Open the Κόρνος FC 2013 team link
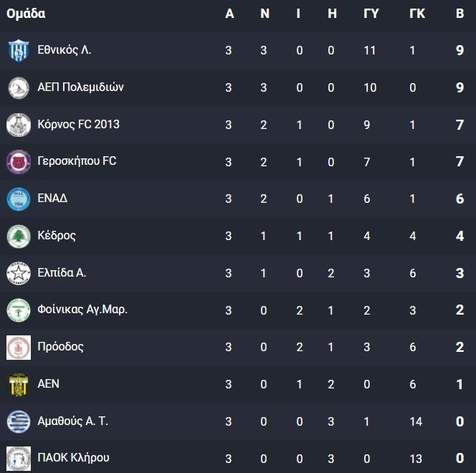The image size is (476, 473). [x=79, y=124]
